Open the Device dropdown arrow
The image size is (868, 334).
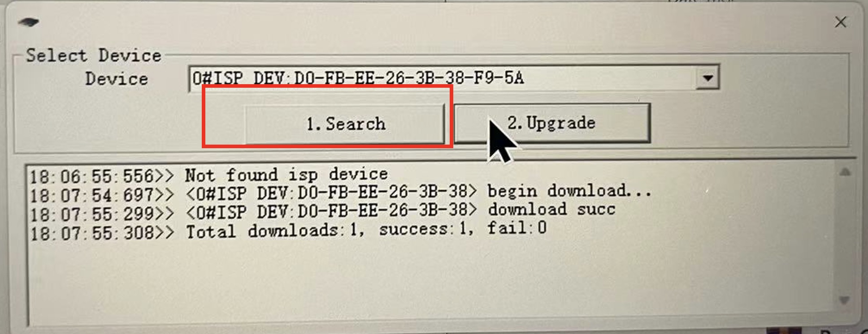pos(707,78)
